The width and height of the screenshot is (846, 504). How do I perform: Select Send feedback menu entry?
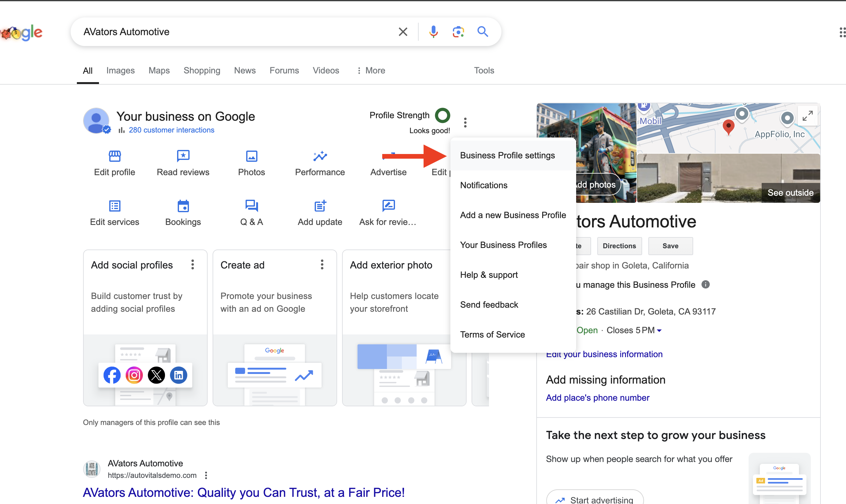coord(513,305)
